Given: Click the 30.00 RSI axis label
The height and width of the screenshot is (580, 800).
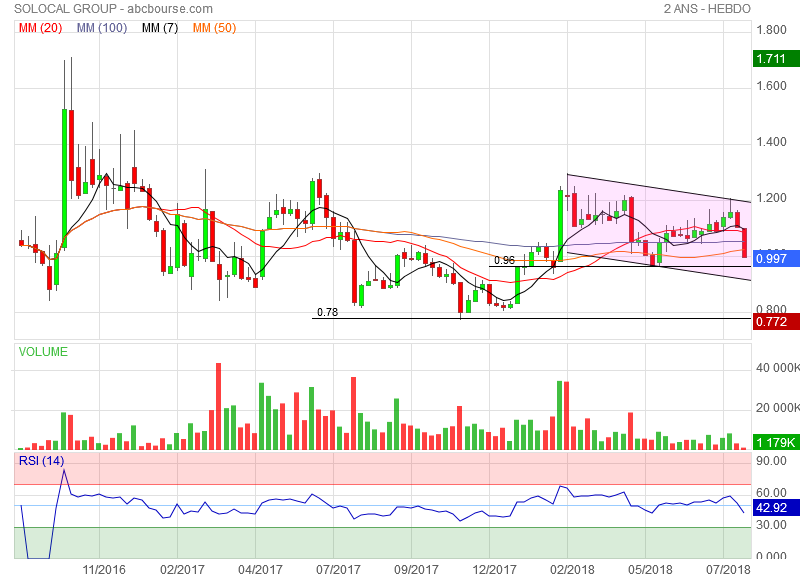Looking at the screenshot, I should (x=771, y=525).
